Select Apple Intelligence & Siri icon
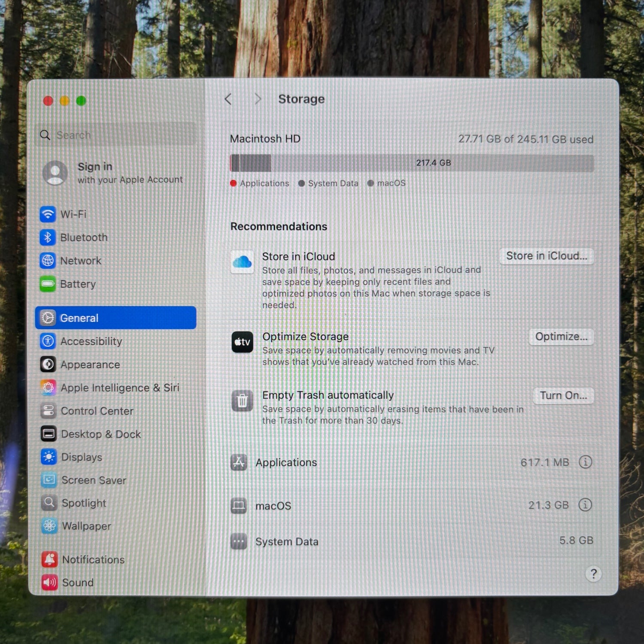Screen dimensions: 644x644 48,388
